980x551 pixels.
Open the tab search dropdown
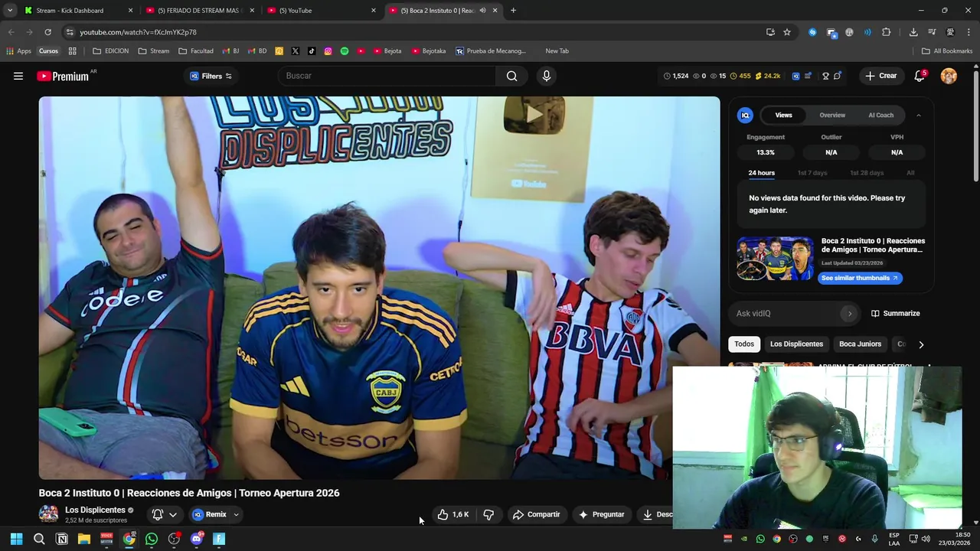tap(9, 11)
